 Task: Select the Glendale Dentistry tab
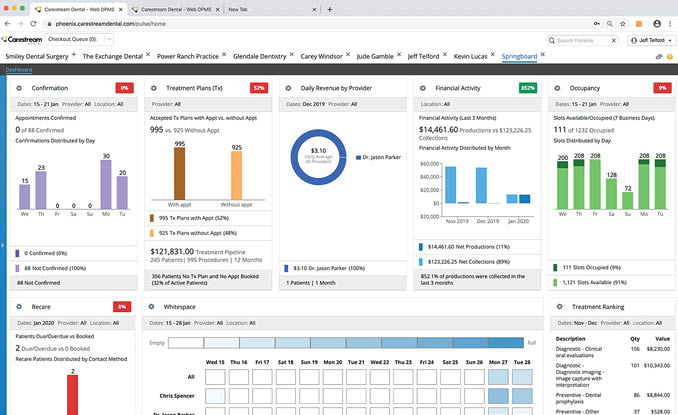click(x=264, y=57)
